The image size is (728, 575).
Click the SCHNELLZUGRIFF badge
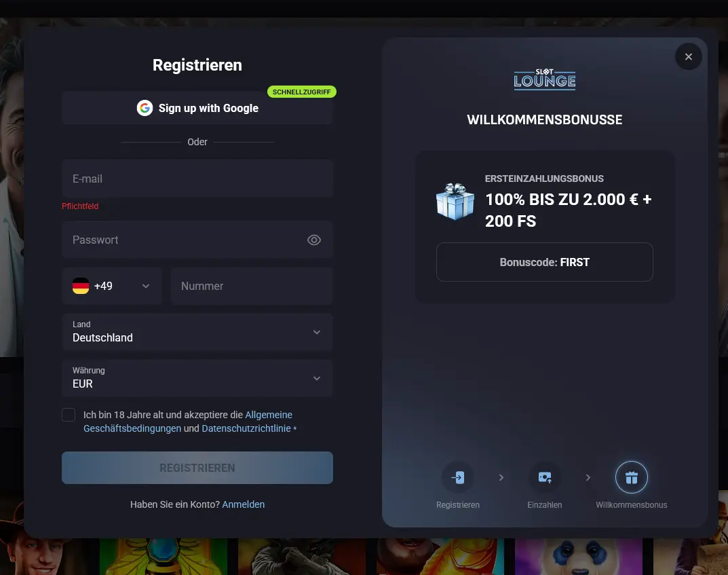pos(302,92)
